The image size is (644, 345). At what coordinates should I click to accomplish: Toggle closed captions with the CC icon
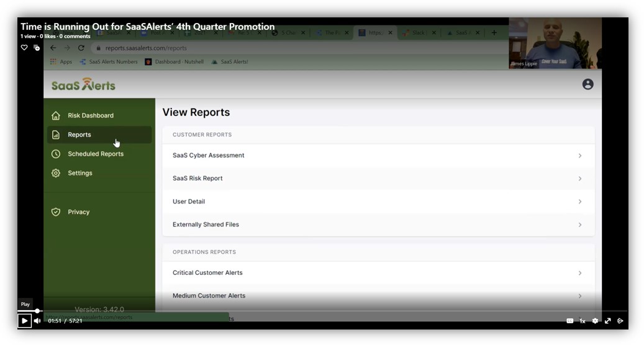coord(569,321)
